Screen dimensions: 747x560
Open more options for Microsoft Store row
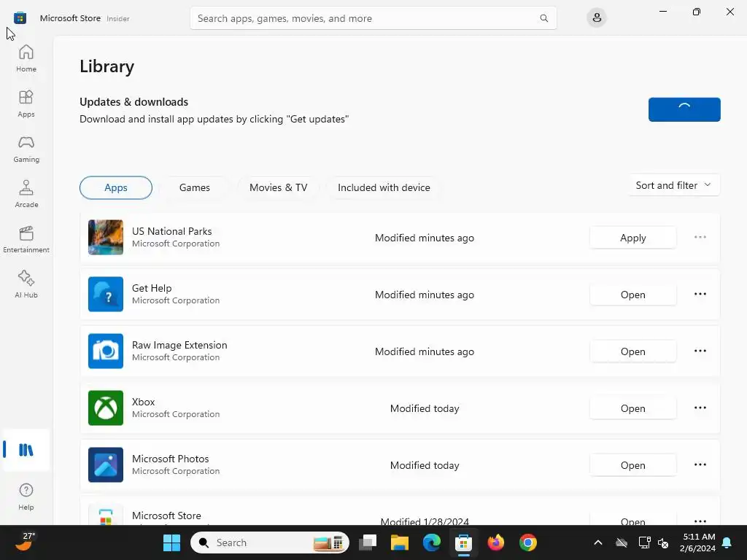pos(700,521)
